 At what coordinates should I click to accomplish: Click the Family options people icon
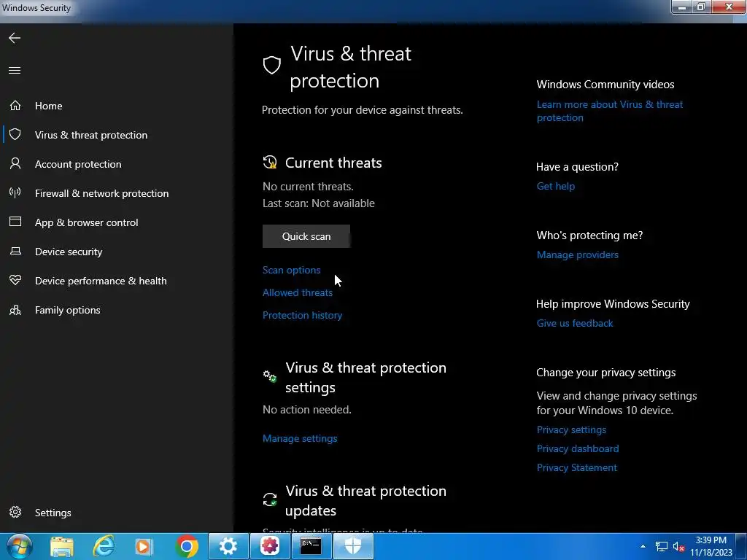click(x=15, y=310)
